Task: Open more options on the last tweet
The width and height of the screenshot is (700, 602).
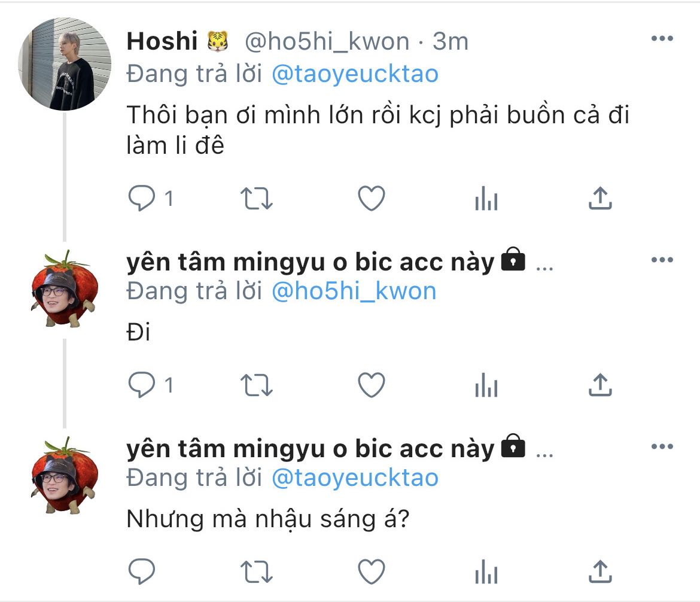Action: 662,447
